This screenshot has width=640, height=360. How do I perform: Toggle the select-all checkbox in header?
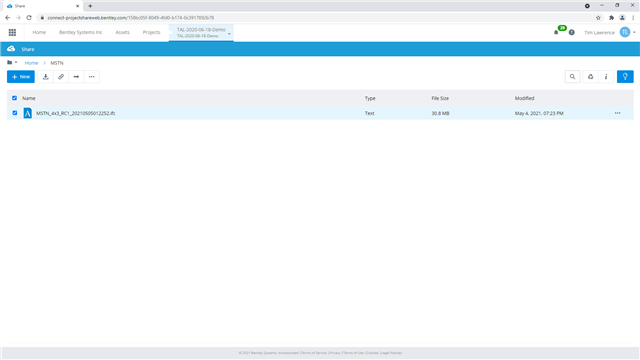click(15, 98)
